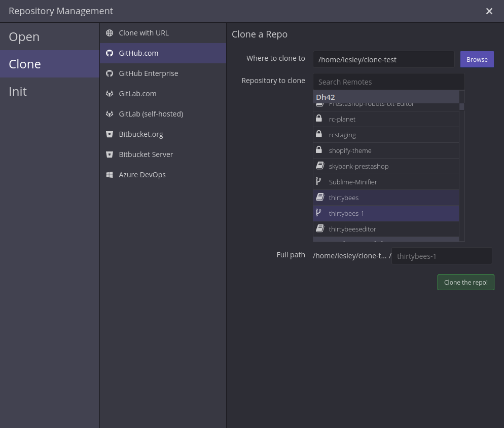
Task: Select the Sublime-Minifier repository
Action: click(386, 182)
